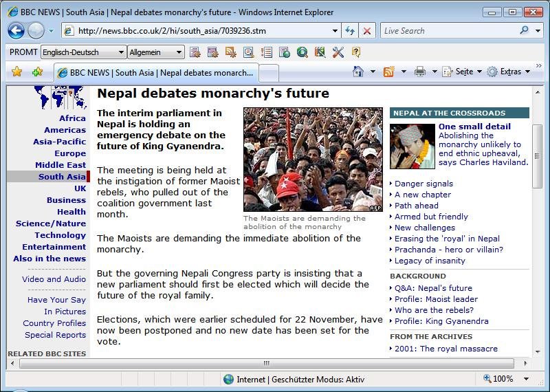Open a new blank tab
Screen dimensions: 550x392
click(269, 73)
